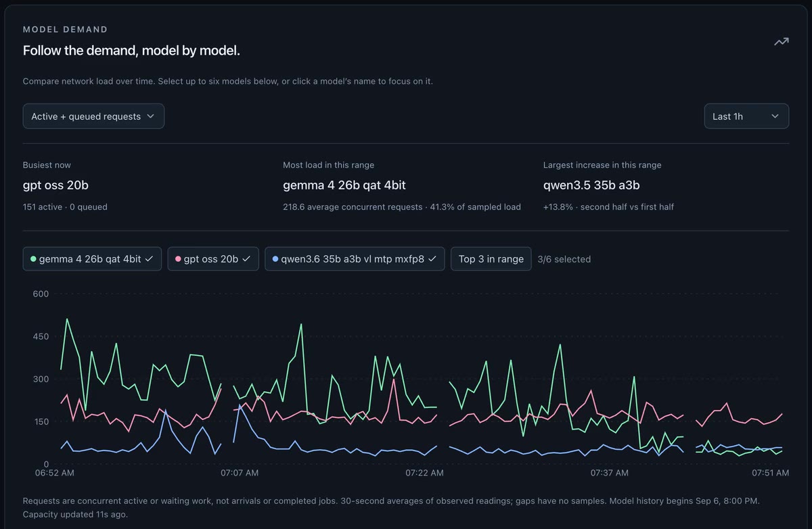Click the green dot on gemma chip

point(33,259)
